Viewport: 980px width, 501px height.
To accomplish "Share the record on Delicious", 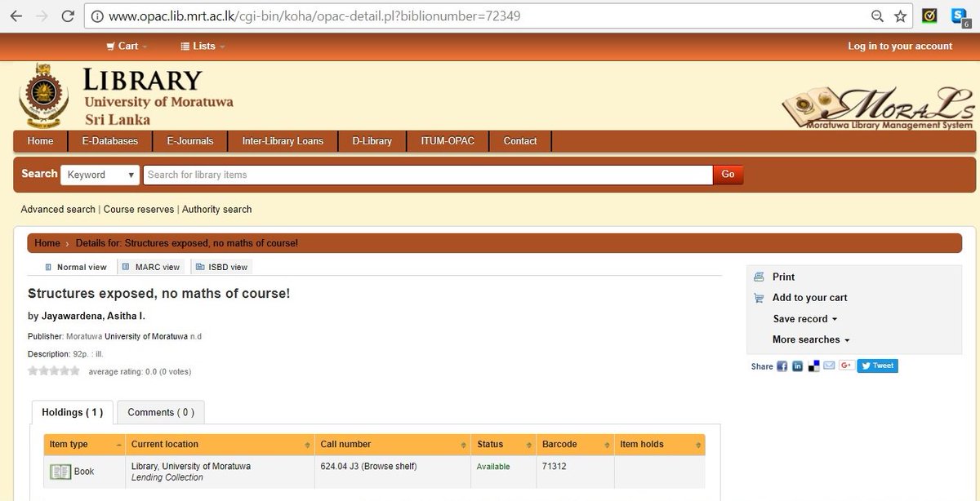I will pyautogui.click(x=813, y=366).
